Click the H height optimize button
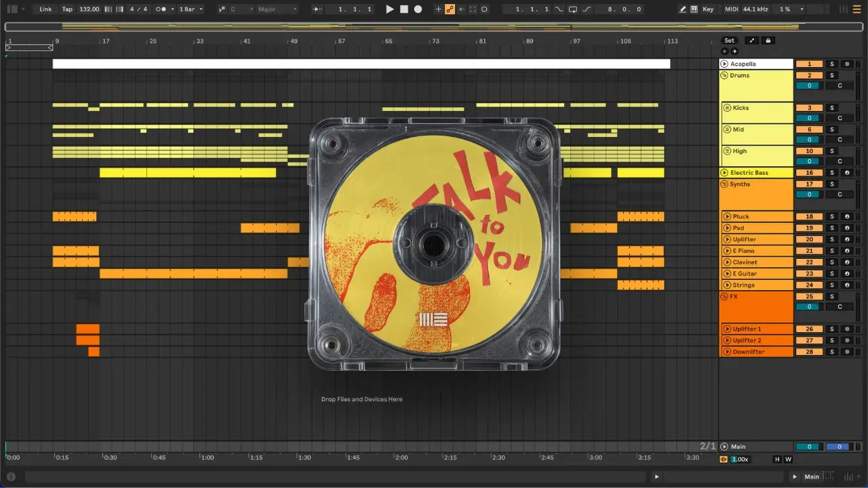This screenshot has height=488, width=868. [777, 460]
